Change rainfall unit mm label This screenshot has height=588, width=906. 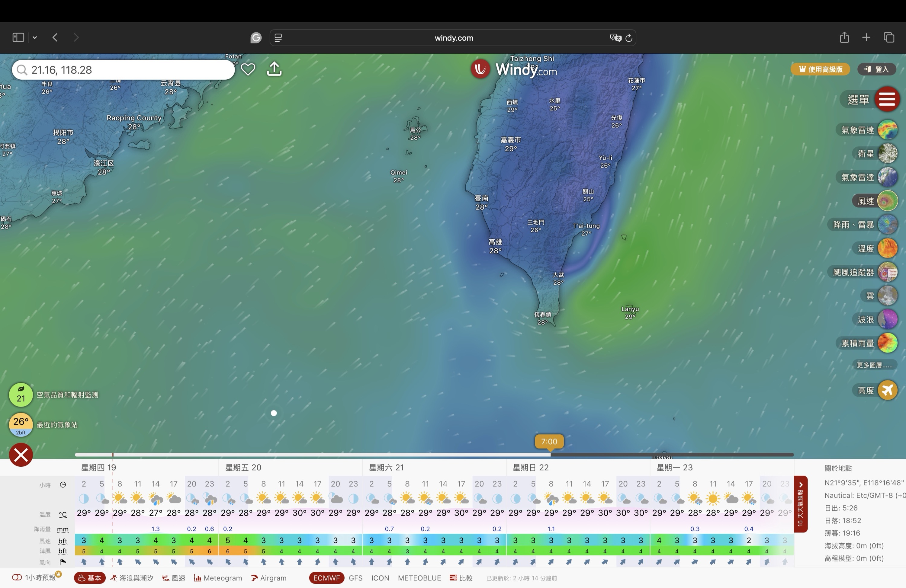point(63,529)
